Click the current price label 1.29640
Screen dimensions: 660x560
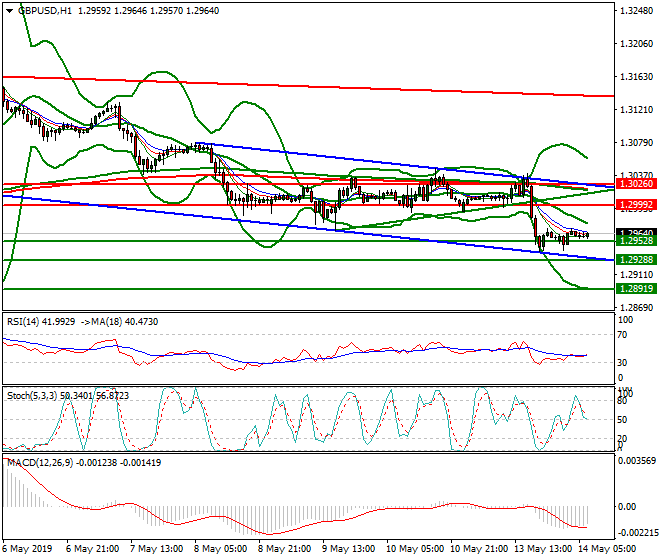[636, 232]
